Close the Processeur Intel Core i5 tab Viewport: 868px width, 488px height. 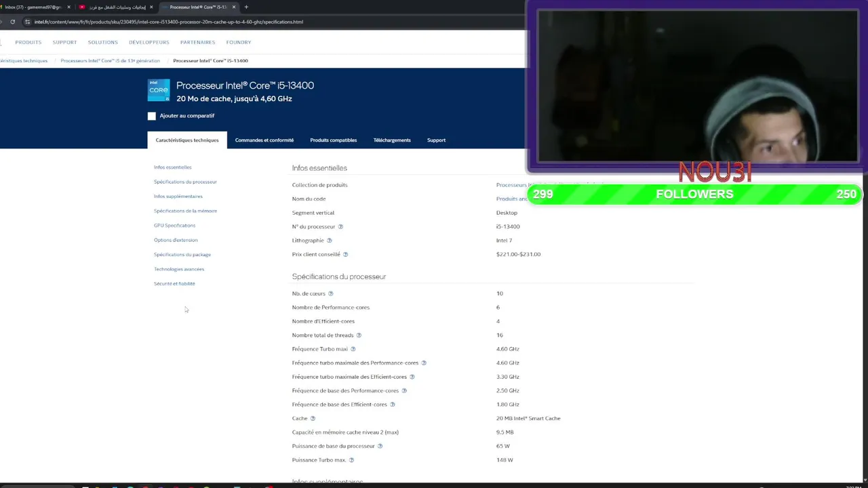234,7
